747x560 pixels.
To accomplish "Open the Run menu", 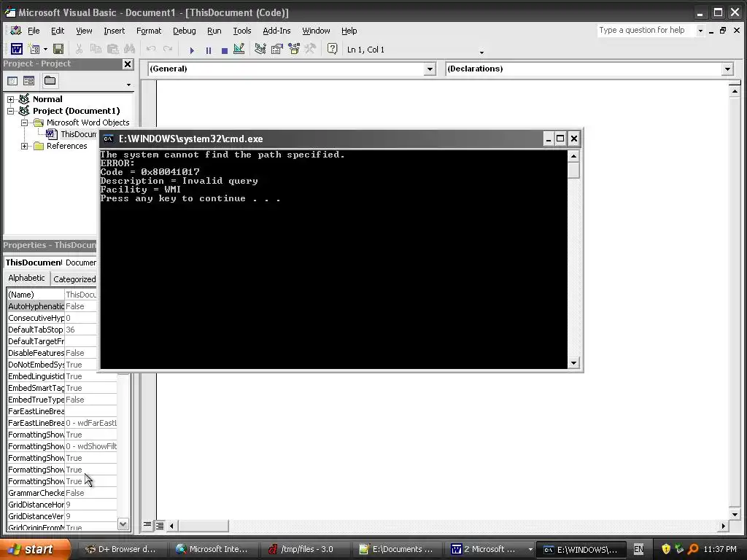I will coord(214,31).
